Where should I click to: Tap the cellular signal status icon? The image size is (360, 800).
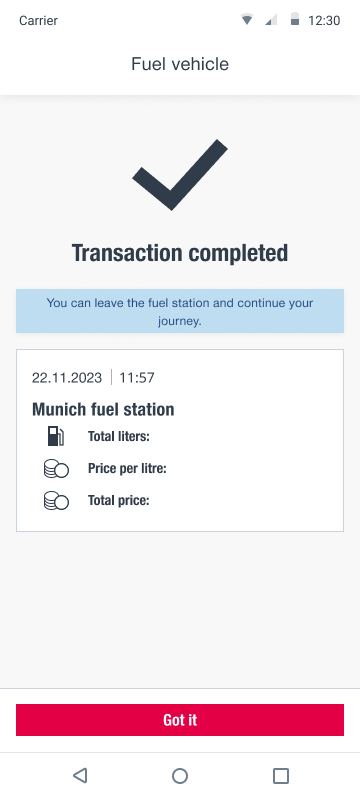(271, 20)
